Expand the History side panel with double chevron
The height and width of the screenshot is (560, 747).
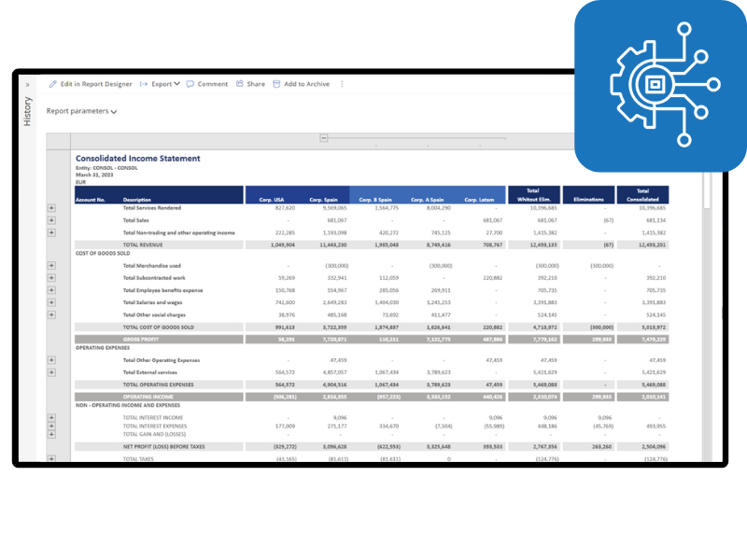27,85
